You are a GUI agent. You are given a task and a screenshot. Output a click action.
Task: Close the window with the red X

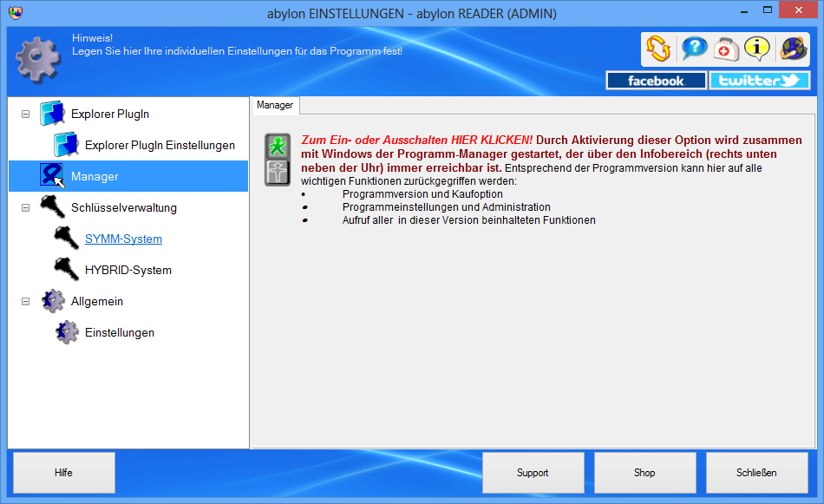tap(798, 10)
